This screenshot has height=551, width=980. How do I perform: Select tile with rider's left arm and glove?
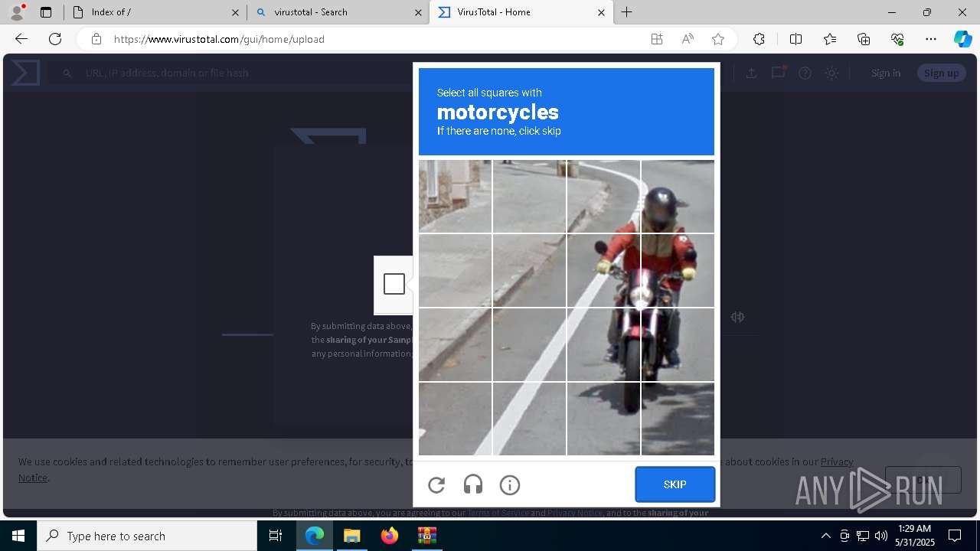pyautogui.click(x=678, y=270)
